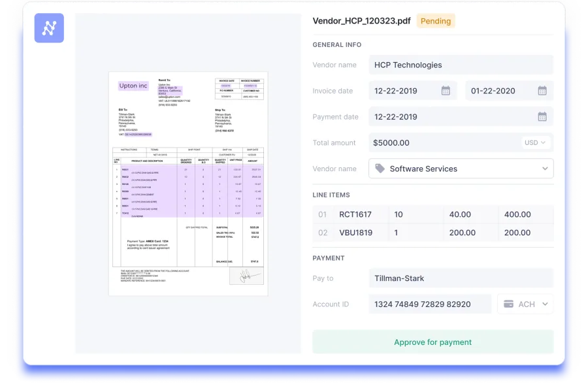Click the LINE ITEMS section heading
The height and width of the screenshot is (390, 588).
[331, 195]
